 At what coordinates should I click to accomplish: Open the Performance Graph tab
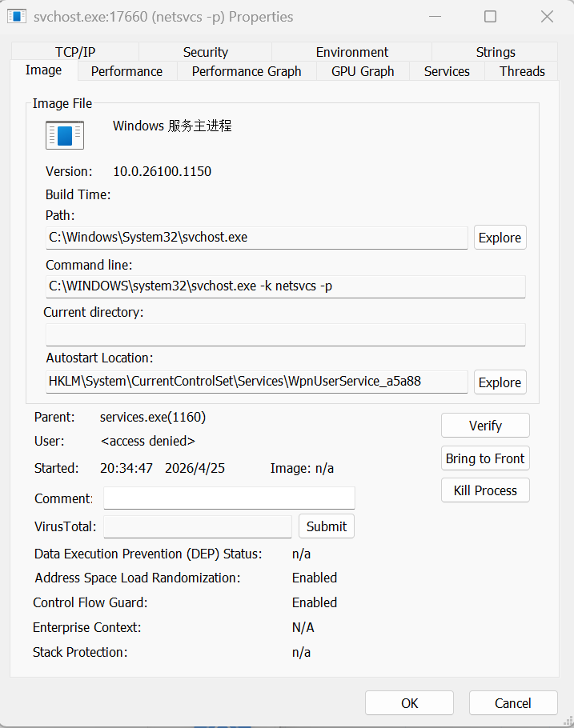coord(247,71)
